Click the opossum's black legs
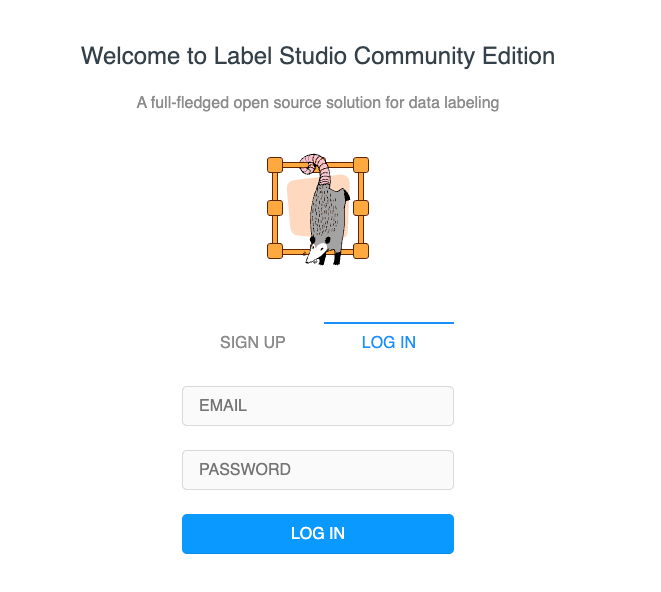 point(337,256)
